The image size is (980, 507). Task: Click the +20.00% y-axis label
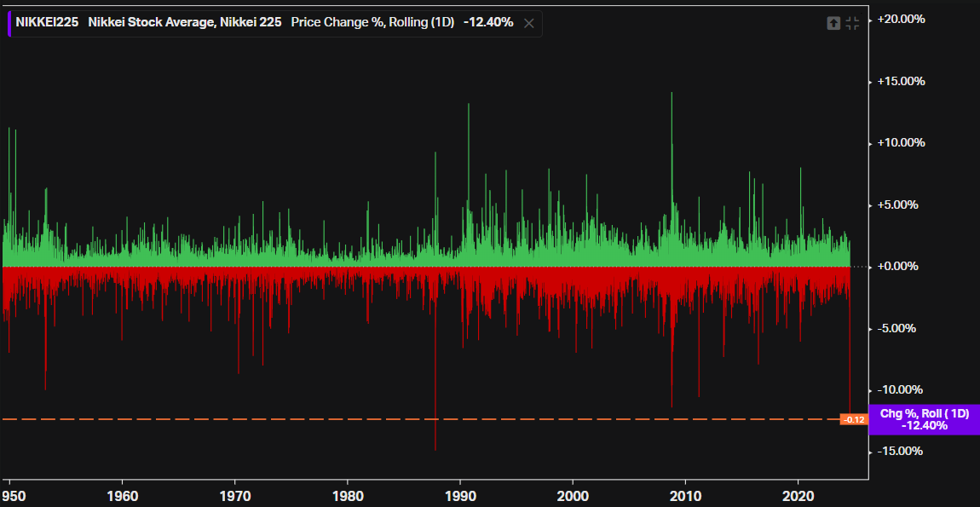(901, 20)
